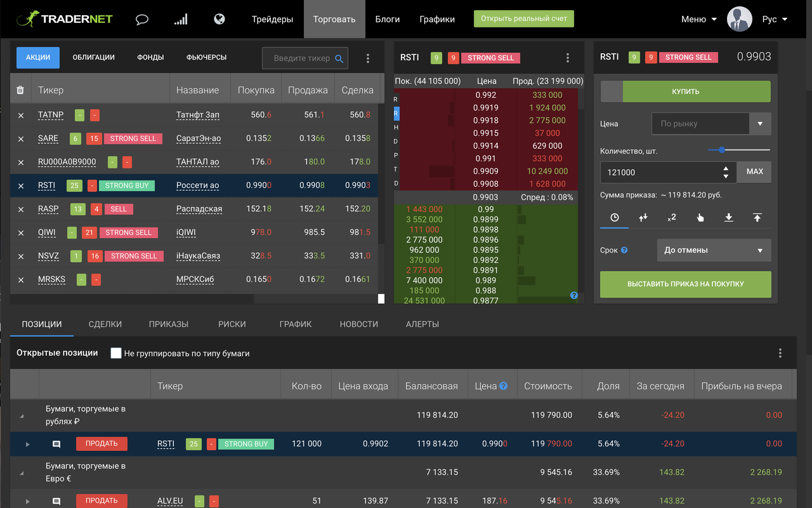Click the search magnifier in ticker field
812x508 pixels.
[339, 58]
